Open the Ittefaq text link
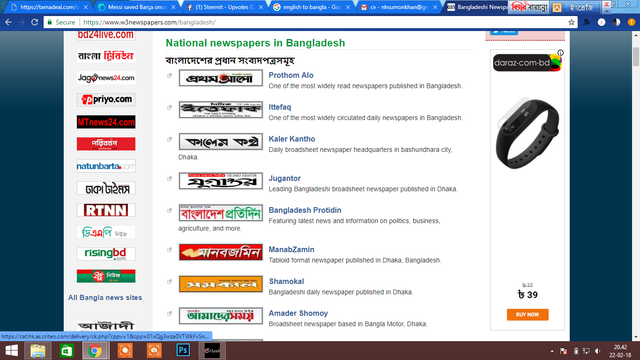Image resolution: width=640 pixels, height=360 pixels. [280, 107]
